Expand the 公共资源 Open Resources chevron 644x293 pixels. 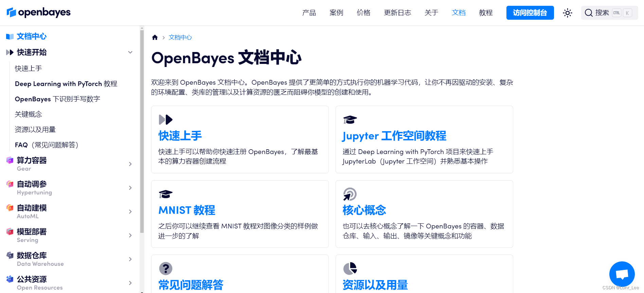130,283
